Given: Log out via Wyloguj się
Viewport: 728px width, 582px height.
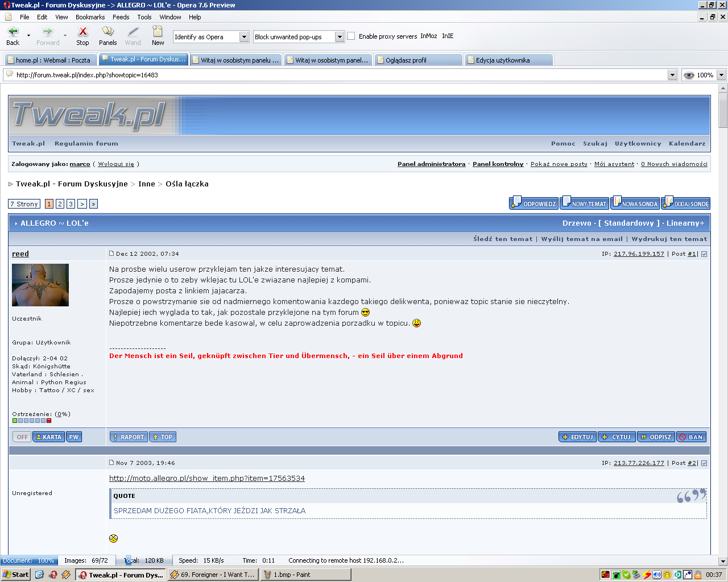Looking at the screenshot, I should 116,164.
